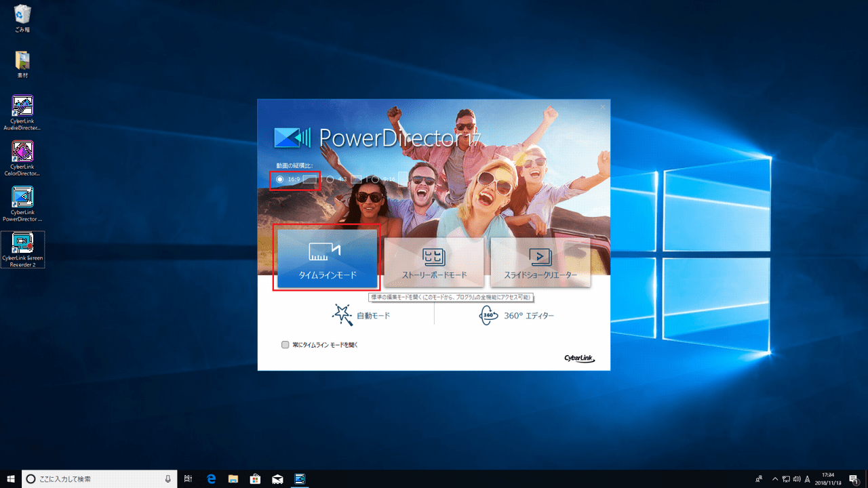Select the ごみ箱 desktop icon
Image resolution: width=868 pixels, height=488 pixels.
pos(22,19)
